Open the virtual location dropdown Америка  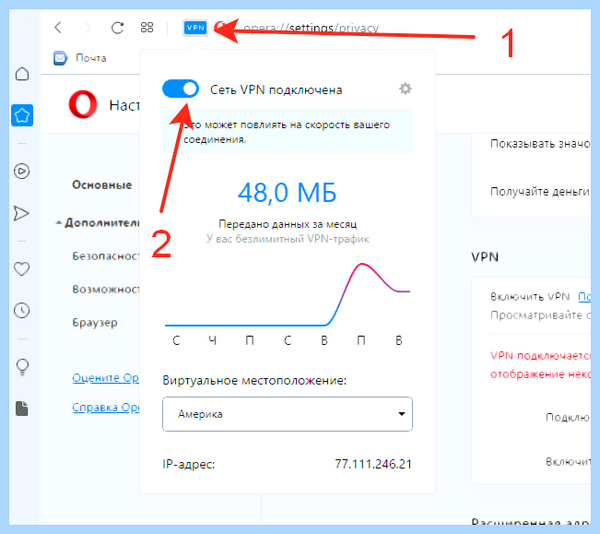(287, 414)
